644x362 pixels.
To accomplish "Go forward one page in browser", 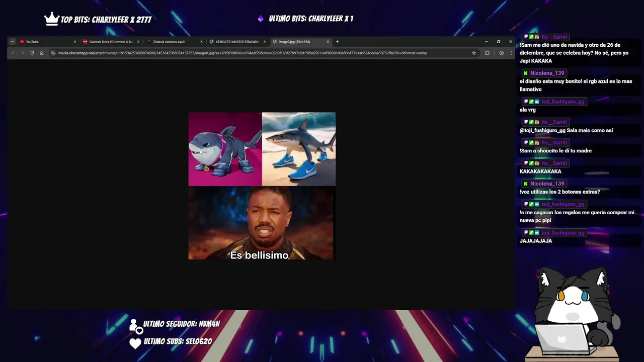I will (x=23, y=53).
